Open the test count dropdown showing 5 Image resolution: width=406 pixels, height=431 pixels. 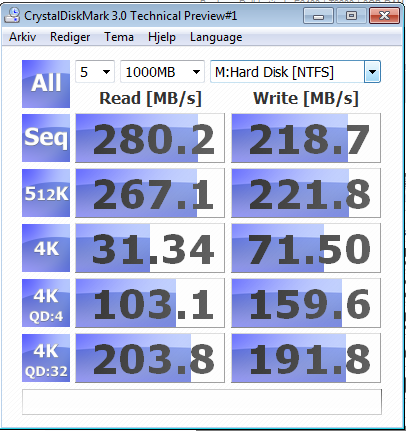95,72
